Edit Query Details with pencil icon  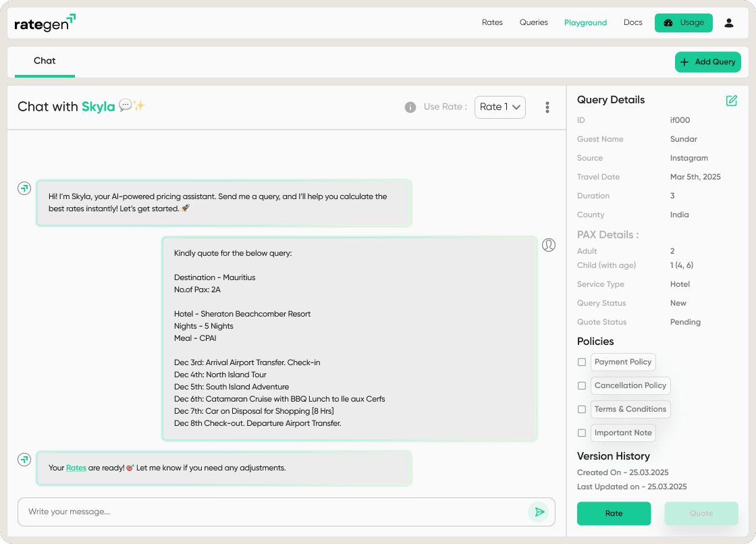coord(731,101)
